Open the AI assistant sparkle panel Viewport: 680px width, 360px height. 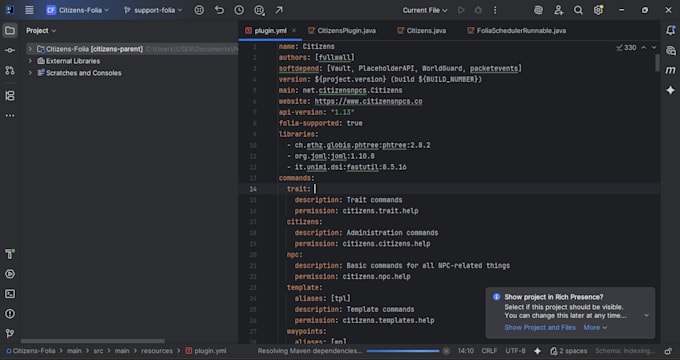(670, 90)
